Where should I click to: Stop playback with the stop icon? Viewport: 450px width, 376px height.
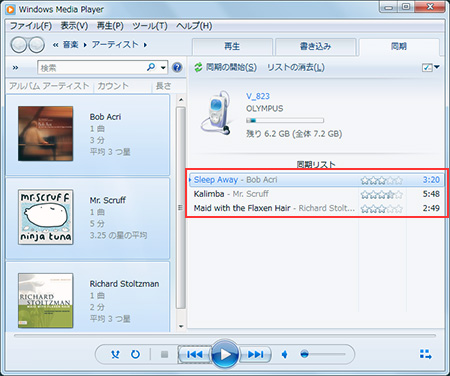tap(164, 354)
